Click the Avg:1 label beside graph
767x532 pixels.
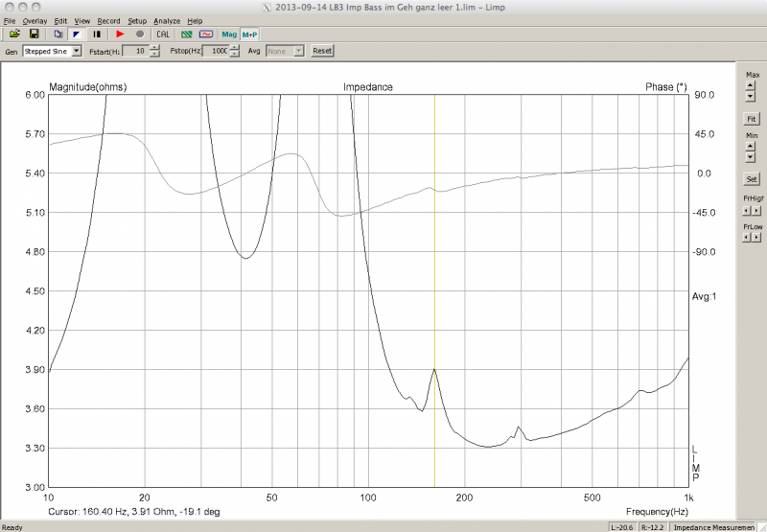pyautogui.click(x=705, y=296)
